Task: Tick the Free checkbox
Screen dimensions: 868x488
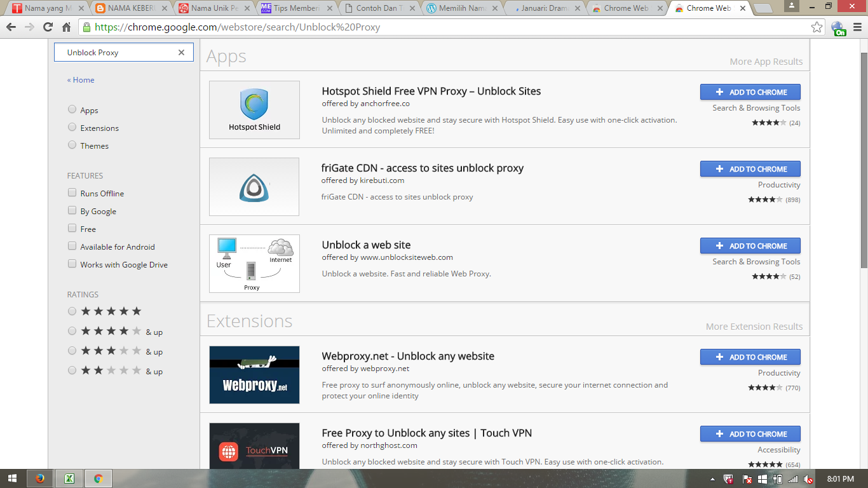Action: (72, 228)
